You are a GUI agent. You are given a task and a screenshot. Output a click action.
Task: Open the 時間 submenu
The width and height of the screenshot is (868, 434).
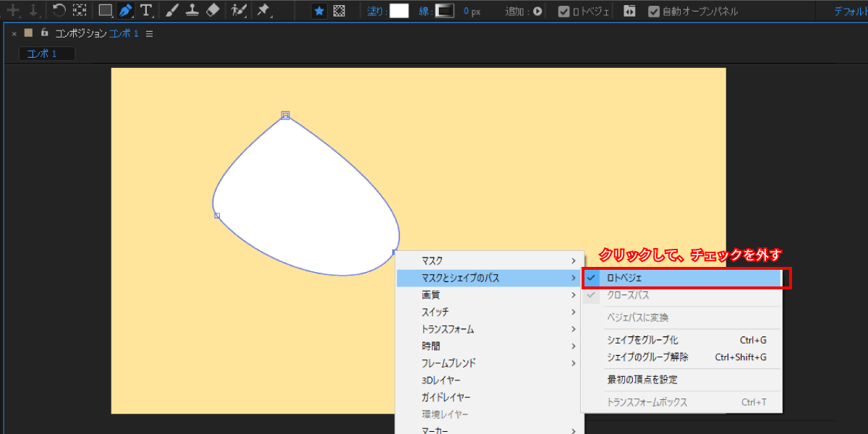pos(489,346)
